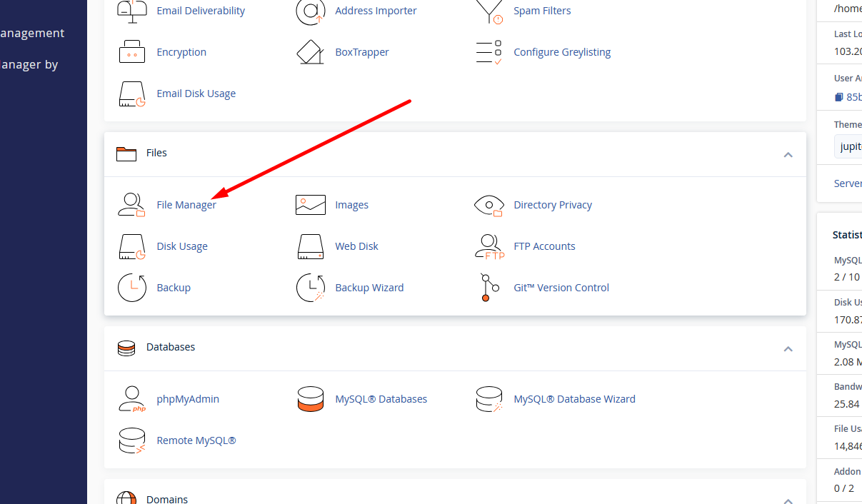Click the Backup Wizard icon
Viewport: 862px width, 504px height.
click(x=310, y=288)
